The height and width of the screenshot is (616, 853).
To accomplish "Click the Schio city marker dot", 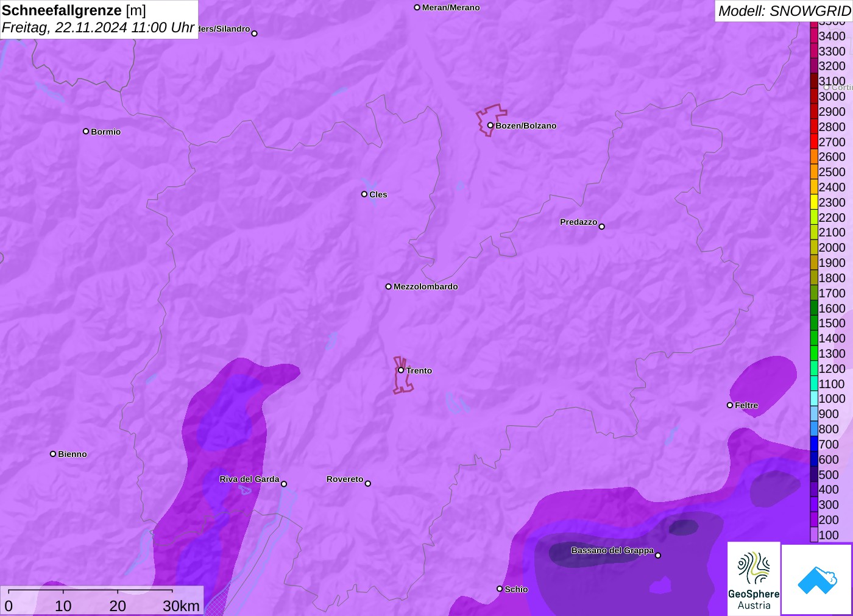I will point(500,589).
